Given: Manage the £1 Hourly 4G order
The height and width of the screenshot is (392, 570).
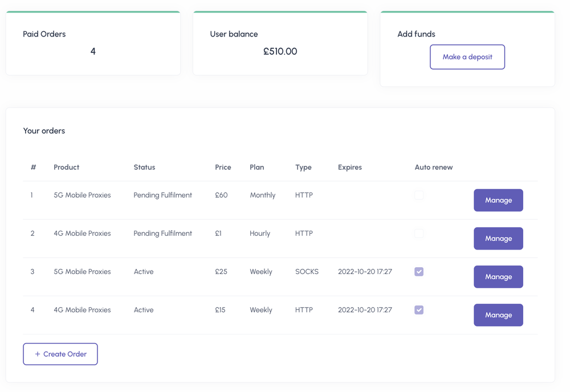Looking at the screenshot, I should (498, 238).
